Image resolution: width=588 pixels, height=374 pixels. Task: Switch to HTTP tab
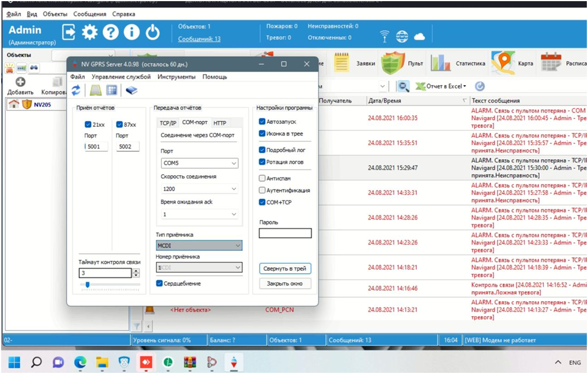pyautogui.click(x=220, y=123)
